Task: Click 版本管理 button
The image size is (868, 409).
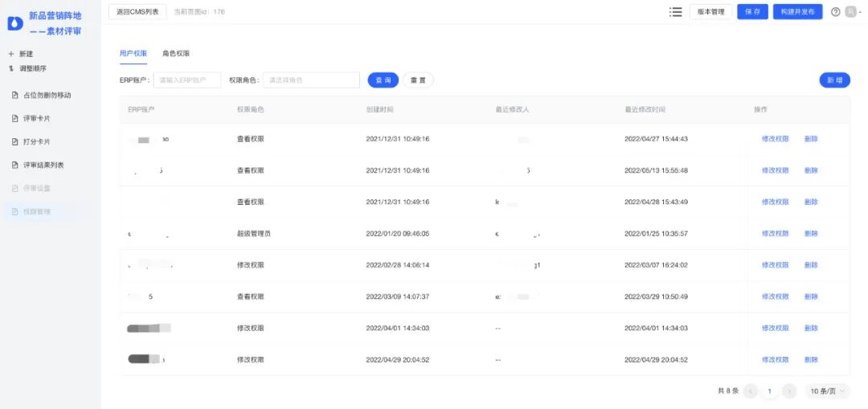Action: tap(710, 12)
